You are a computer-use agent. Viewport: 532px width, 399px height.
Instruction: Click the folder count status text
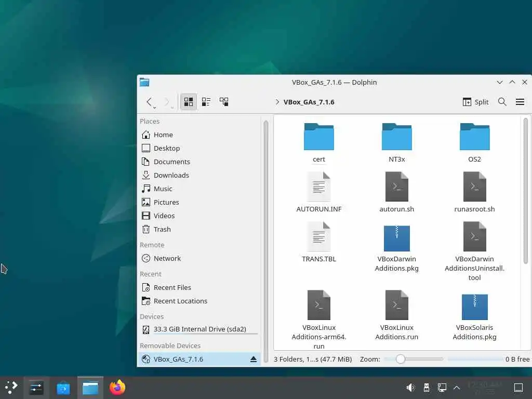(x=313, y=360)
